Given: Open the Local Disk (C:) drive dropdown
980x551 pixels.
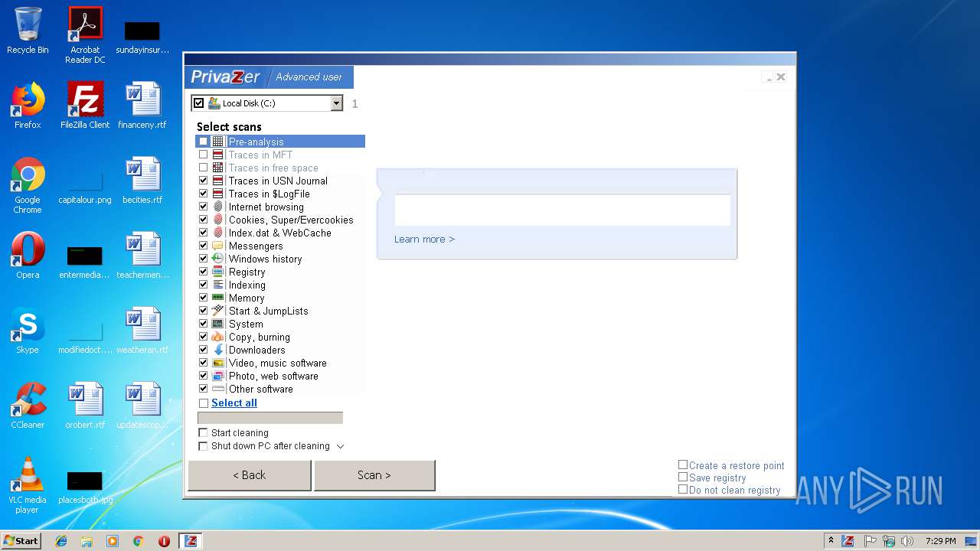Looking at the screenshot, I should [x=336, y=103].
